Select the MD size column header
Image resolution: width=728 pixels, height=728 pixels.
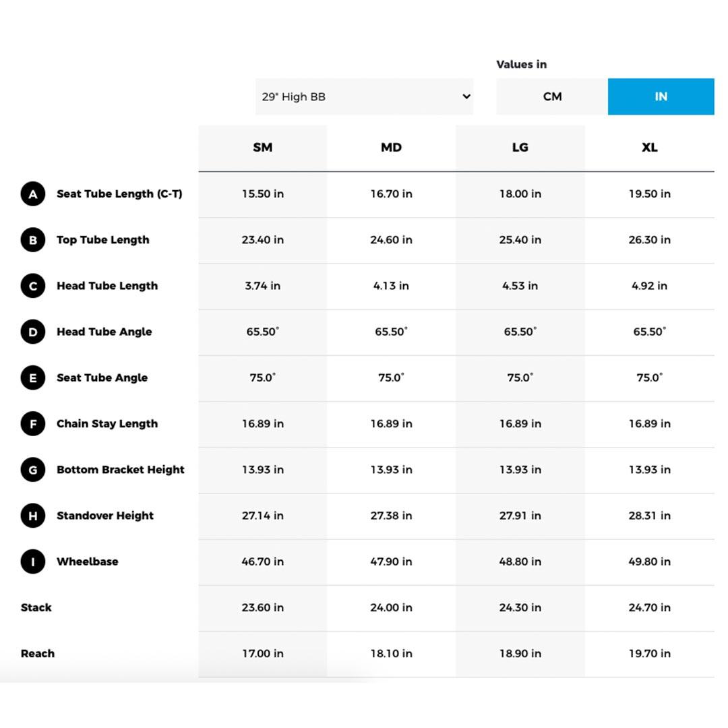391,148
